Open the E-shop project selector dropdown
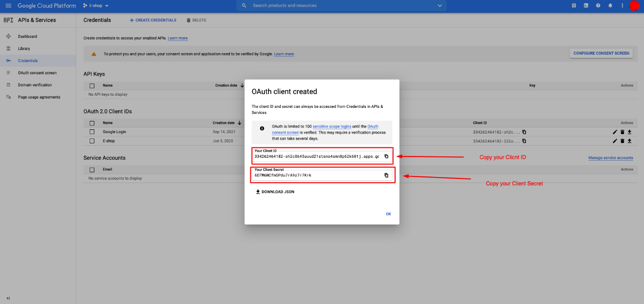Viewport: 644px width, 304px height. pyautogui.click(x=96, y=6)
